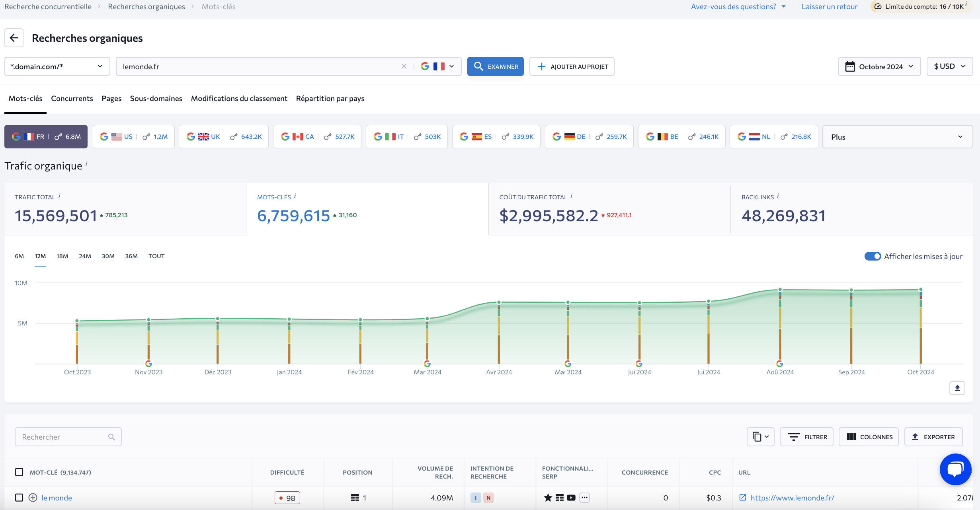Open the $ USD currency dropdown
The image size is (980, 510).
tap(949, 66)
